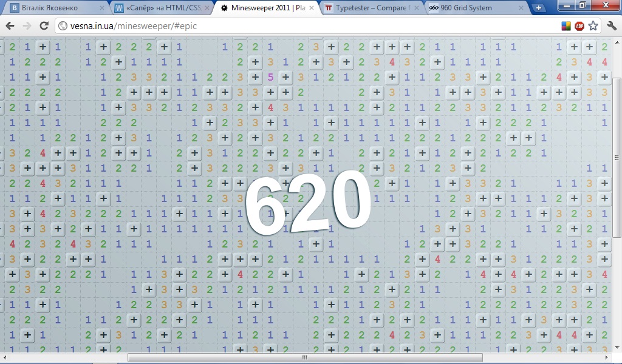The image size is (622, 364).
Task: Click the horizontal scrollbar thumb
Action: pyautogui.click(x=305, y=358)
